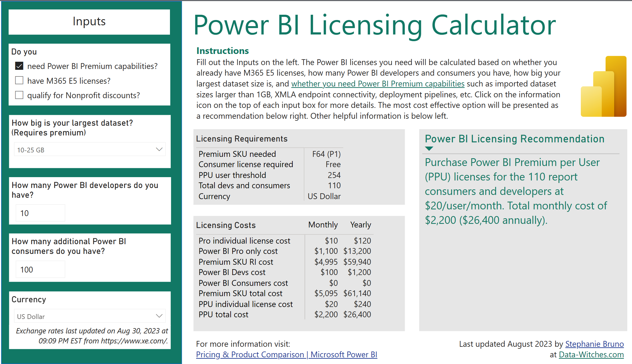Click the Power BI developers count field
The image size is (632, 364).
pos(40,213)
